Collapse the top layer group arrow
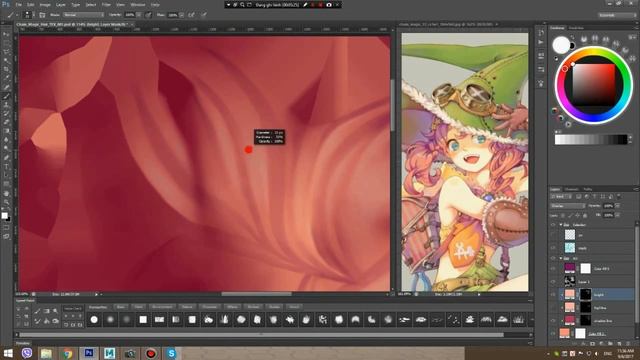Image resolution: width=640 pixels, height=360 pixels. [x=561, y=225]
